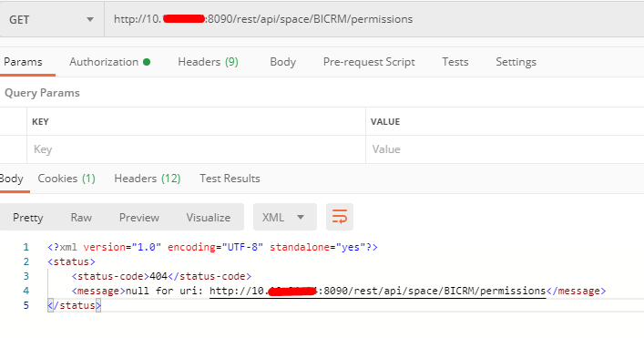Open the response Headers (12) tab

tap(148, 179)
